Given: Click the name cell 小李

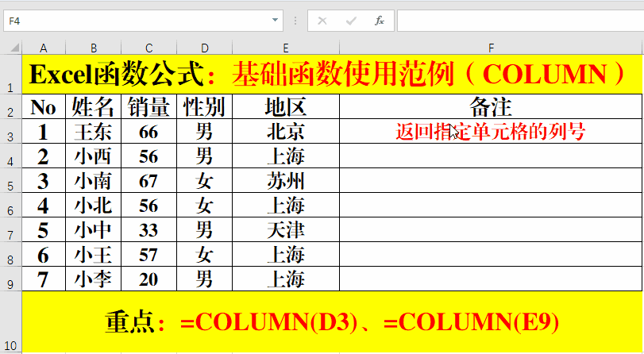Looking at the screenshot, I should tap(93, 279).
